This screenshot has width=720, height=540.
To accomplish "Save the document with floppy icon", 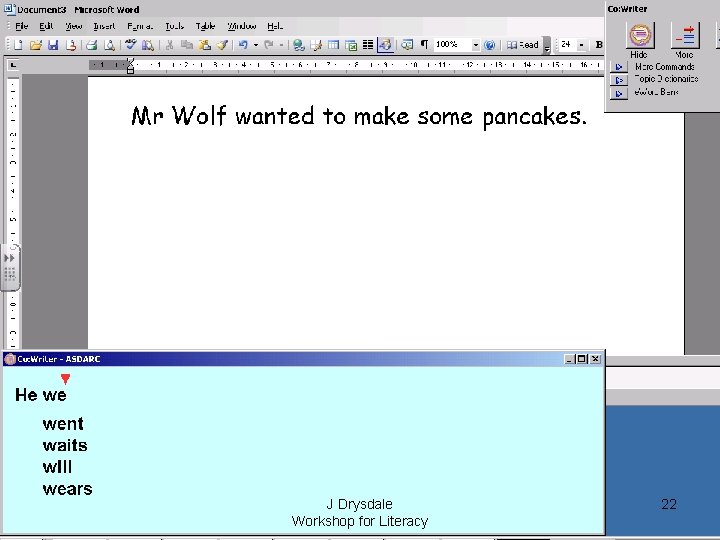I will 53,45.
